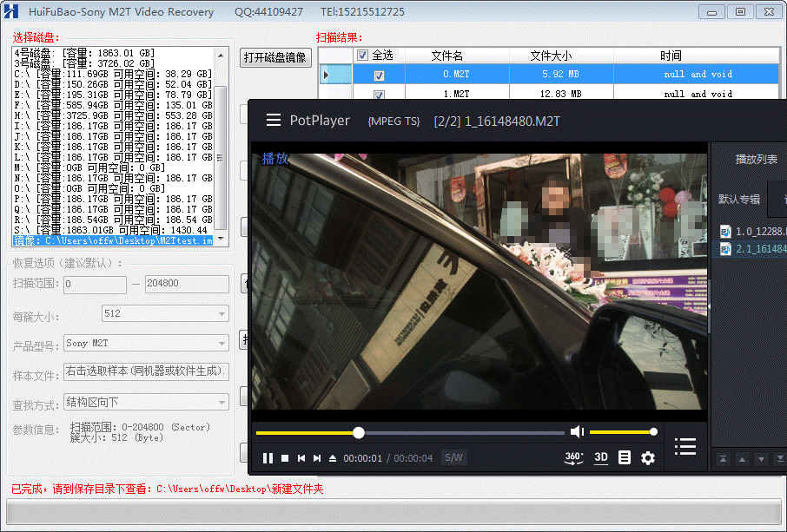Select drive F:\ in the disk list
The height and width of the screenshot is (532, 787).
113,105
